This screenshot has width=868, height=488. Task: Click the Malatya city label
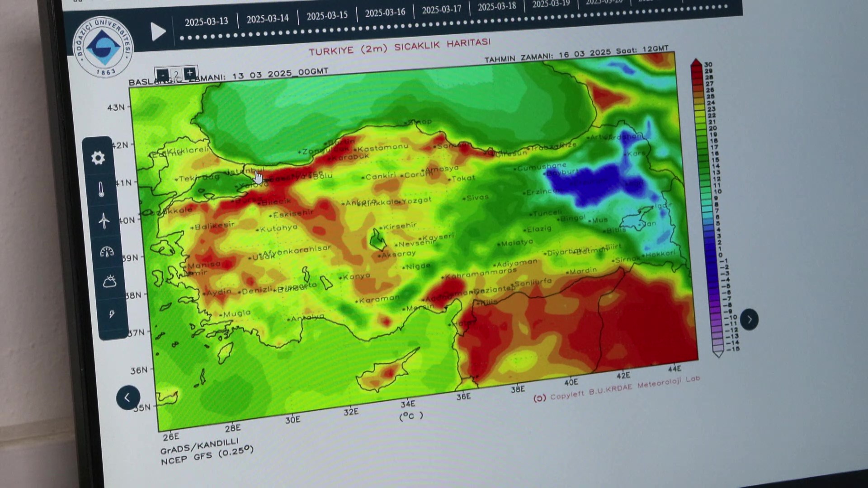(515, 243)
